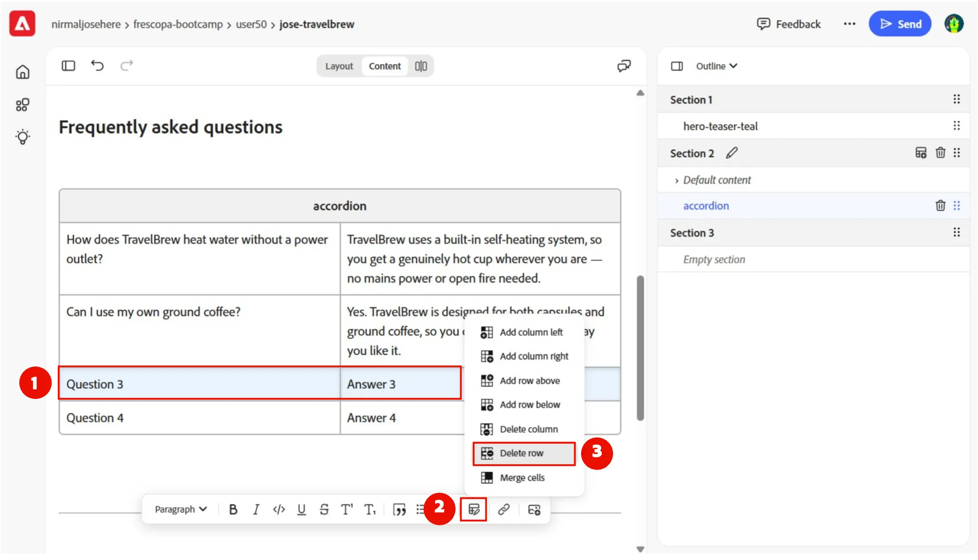Open the more options ellipsis menu

pyautogui.click(x=849, y=24)
